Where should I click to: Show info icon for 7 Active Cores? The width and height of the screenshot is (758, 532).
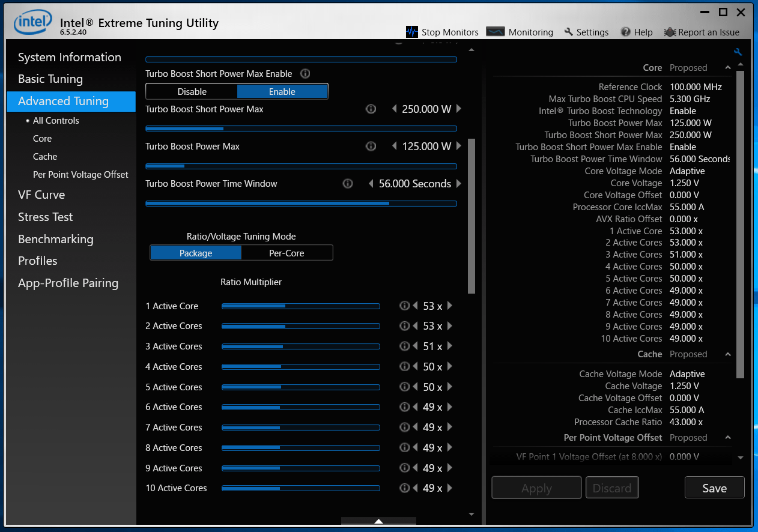tap(405, 428)
